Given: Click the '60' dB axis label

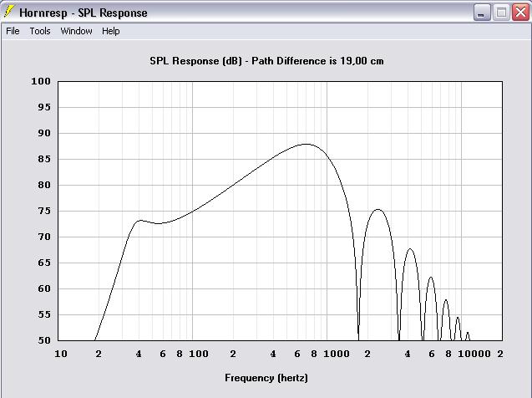Looking at the screenshot, I should tap(44, 288).
